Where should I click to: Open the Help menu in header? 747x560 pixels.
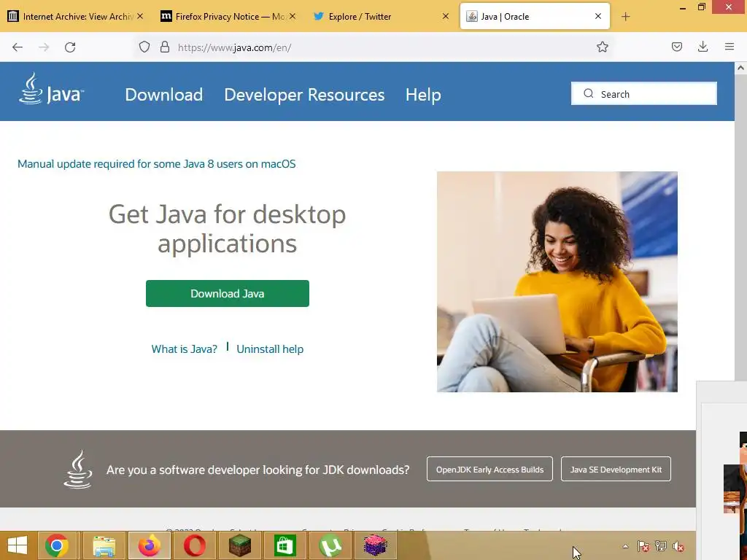click(x=423, y=95)
